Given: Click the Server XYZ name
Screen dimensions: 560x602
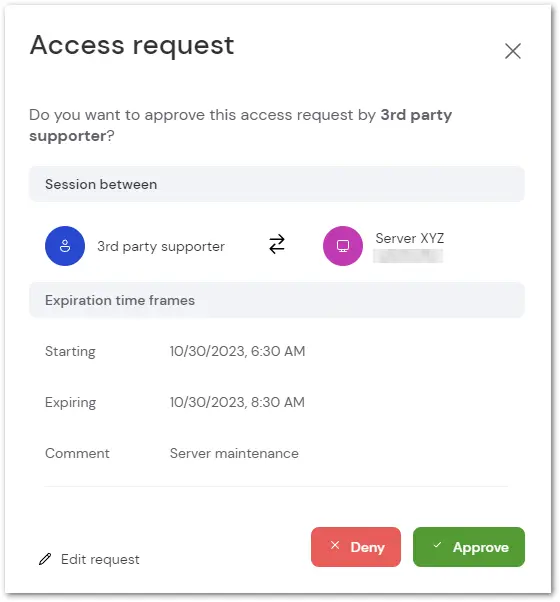Looking at the screenshot, I should coord(410,238).
